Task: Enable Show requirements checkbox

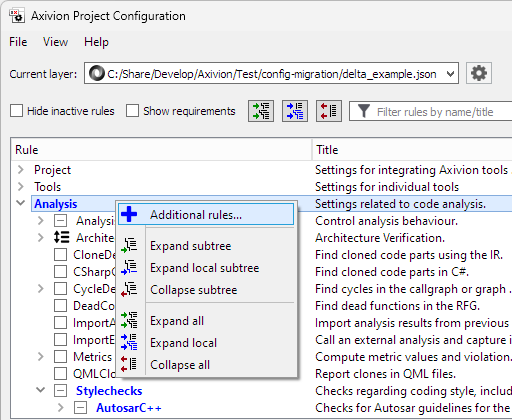Action: point(132,111)
